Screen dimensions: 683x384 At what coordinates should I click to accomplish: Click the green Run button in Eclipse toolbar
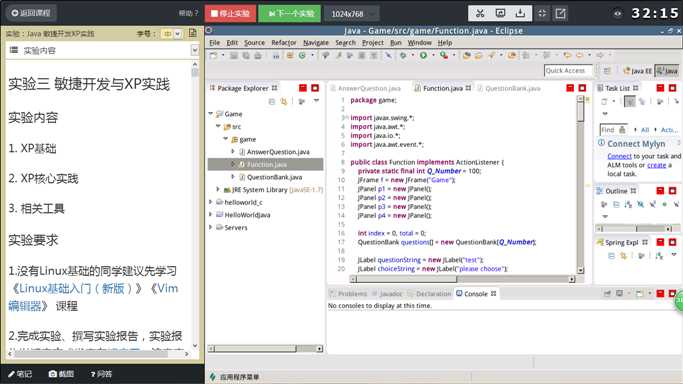(423, 55)
